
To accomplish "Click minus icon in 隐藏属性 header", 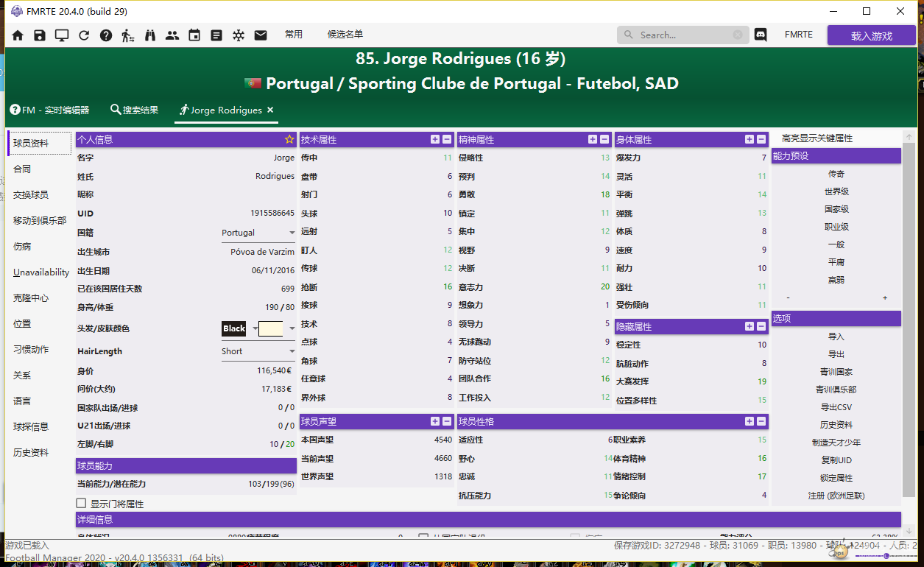I will coord(761,326).
